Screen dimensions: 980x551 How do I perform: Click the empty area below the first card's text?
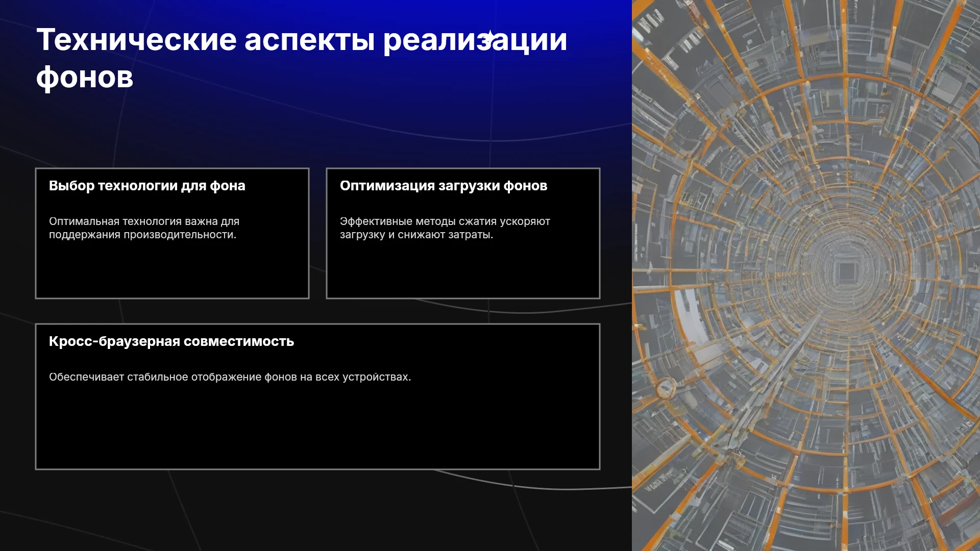pos(172,270)
